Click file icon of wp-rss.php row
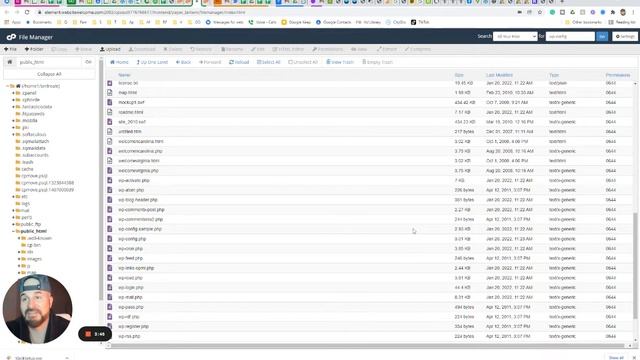The height and width of the screenshot is (360, 640). [109, 336]
